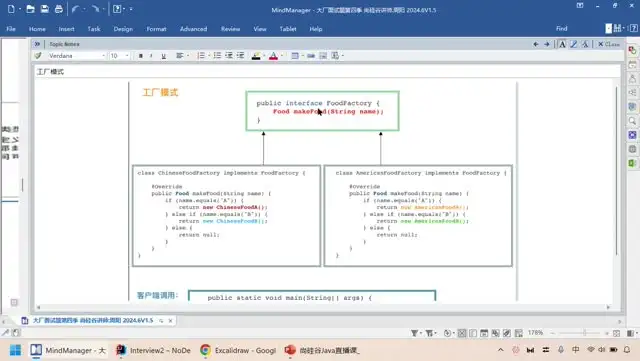The image size is (640, 361).
Task: Close the Topic Notes pane
Action: (609, 44)
